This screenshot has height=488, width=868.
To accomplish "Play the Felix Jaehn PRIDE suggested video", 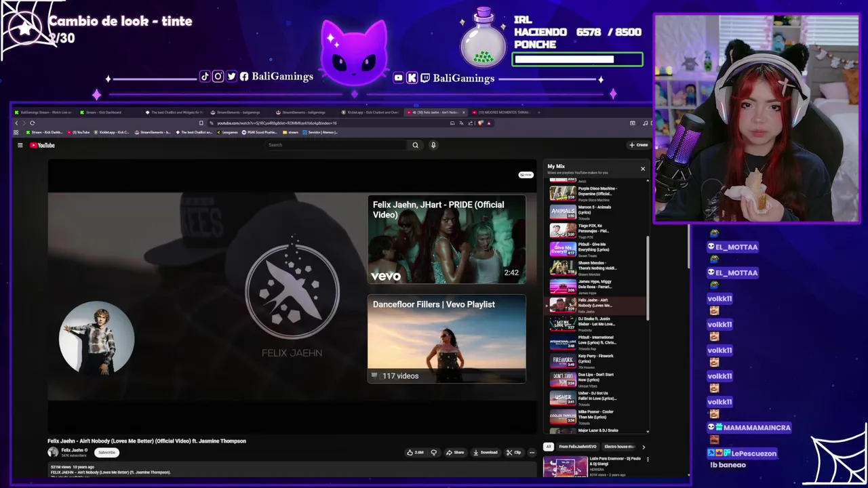I will (446, 239).
